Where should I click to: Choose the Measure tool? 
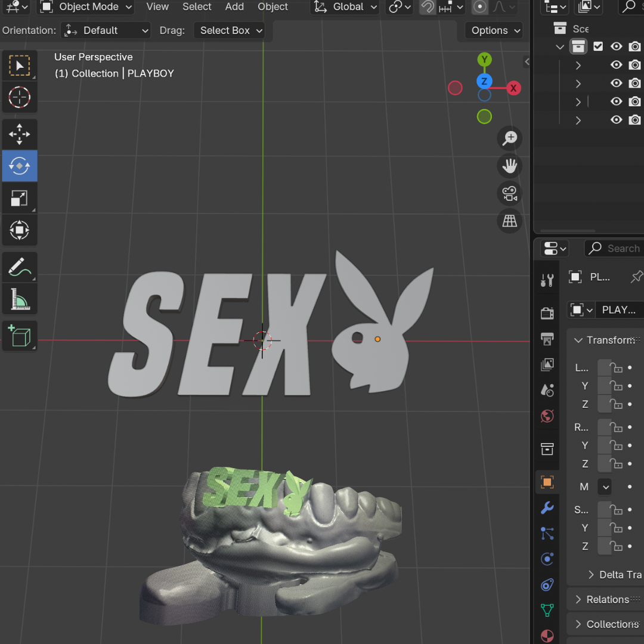[19, 299]
